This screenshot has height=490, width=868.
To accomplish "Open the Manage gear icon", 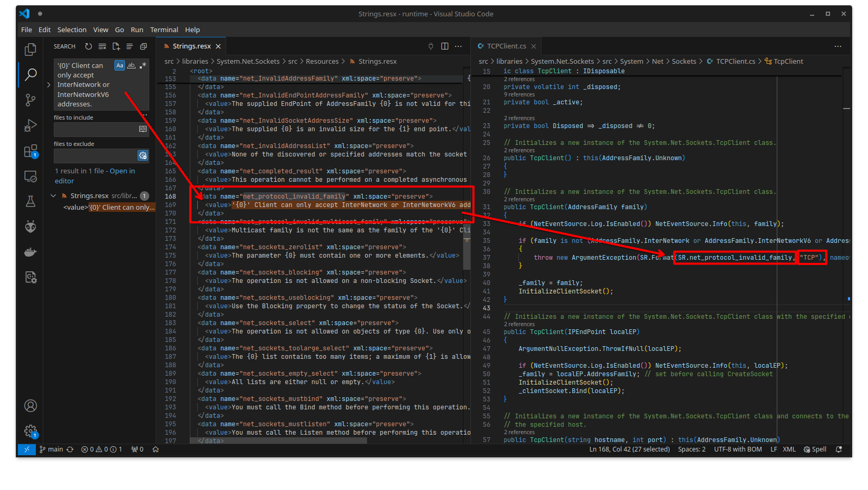I will [x=31, y=432].
